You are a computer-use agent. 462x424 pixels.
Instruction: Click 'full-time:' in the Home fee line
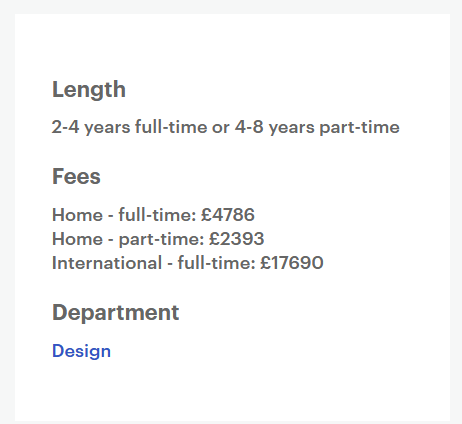[157, 215]
